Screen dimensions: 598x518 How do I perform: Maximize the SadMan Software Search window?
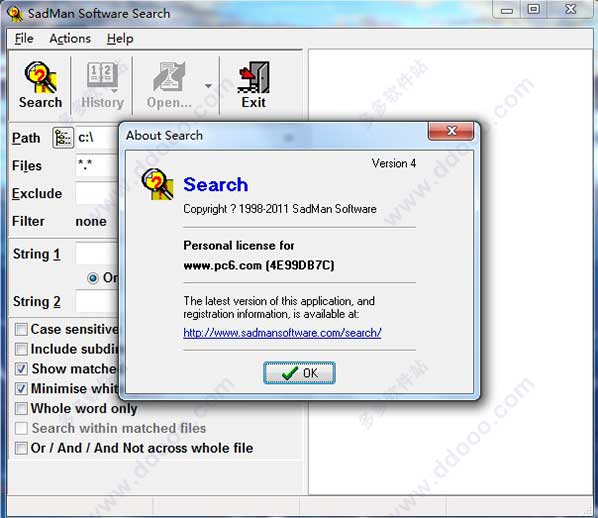(x=534, y=10)
